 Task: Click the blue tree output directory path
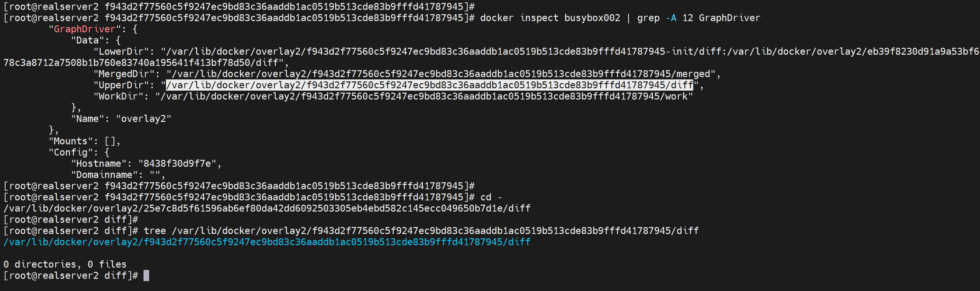click(x=266, y=242)
